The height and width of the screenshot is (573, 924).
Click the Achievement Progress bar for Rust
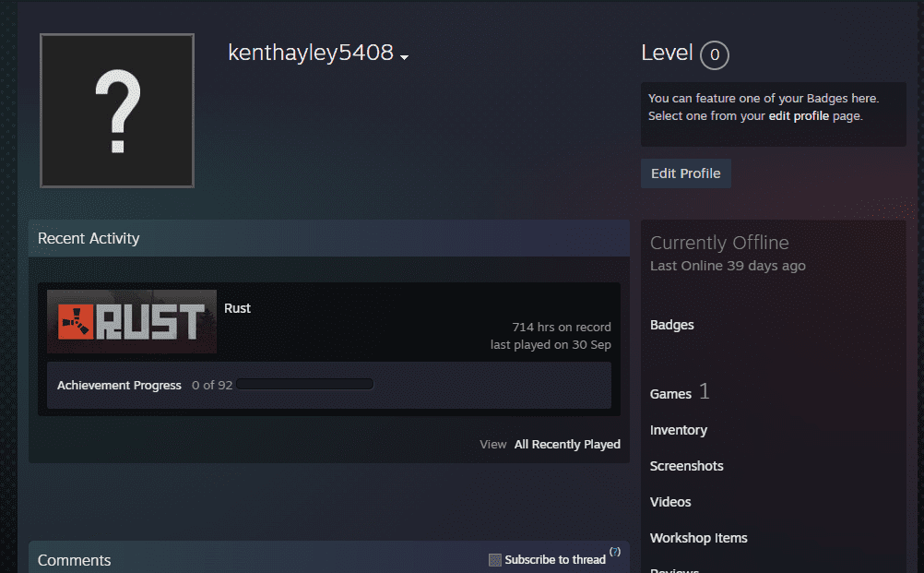304,384
